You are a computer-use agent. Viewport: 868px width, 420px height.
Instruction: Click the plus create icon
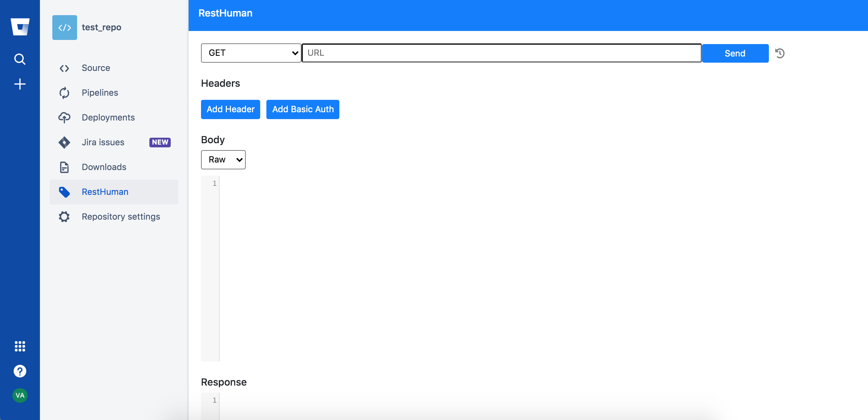20,84
